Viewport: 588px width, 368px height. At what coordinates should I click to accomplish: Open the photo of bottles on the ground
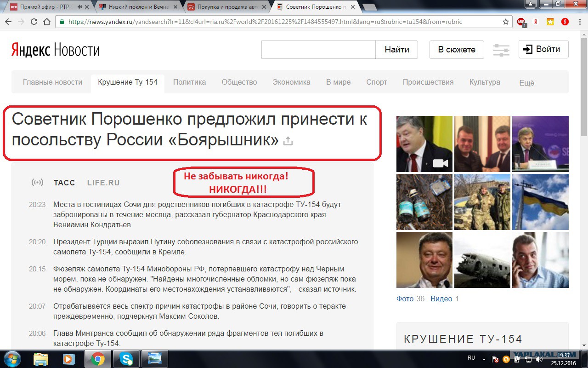[x=424, y=201]
